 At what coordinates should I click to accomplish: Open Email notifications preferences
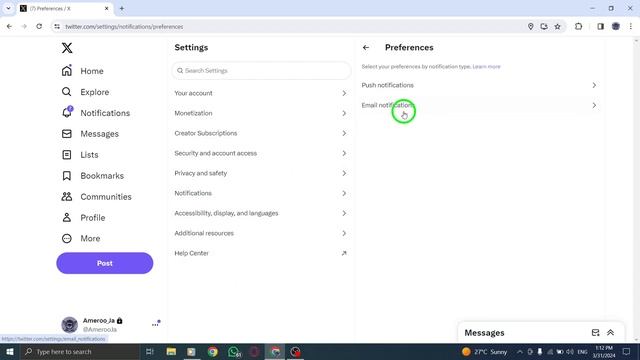pos(480,105)
